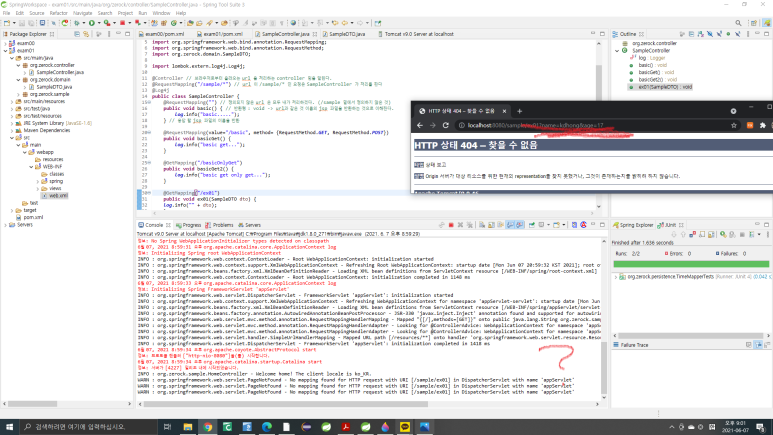Expand the target folder
This screenshot has height=435, width=773.
click(x=12, y=210)
